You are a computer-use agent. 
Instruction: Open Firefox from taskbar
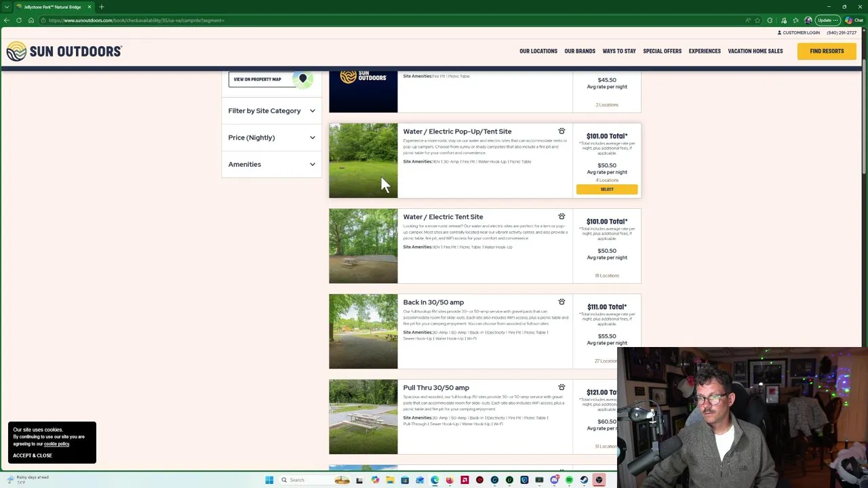(x=450, y=480)
